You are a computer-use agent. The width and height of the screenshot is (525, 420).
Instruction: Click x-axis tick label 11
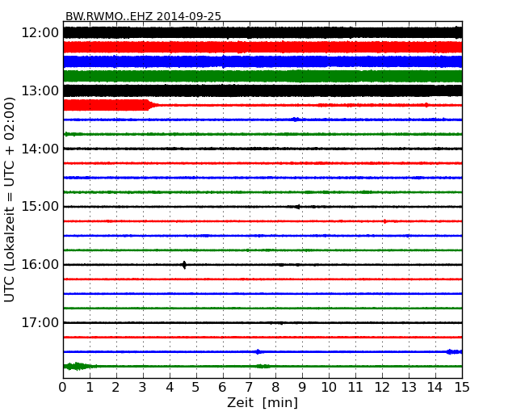[355, 388]
